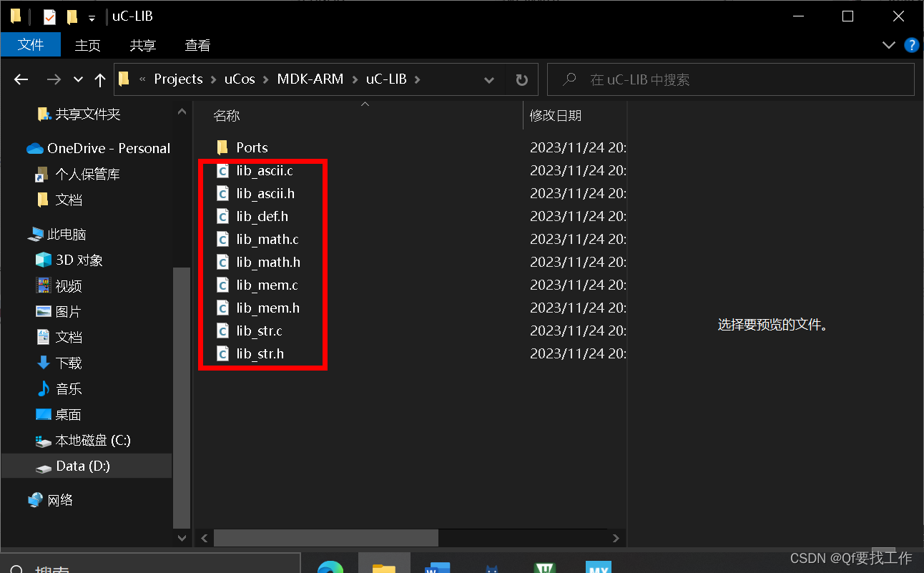This screenshot has height=573, width=924.
Task: Select 此电脑 in navigation pane
Action: [67, 234]
